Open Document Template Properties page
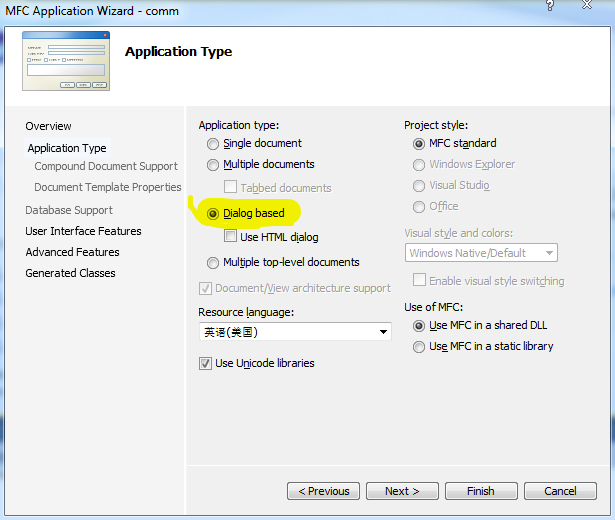This screenshot has width=615, height=520. pyautogui.click(x=108, y=187)
